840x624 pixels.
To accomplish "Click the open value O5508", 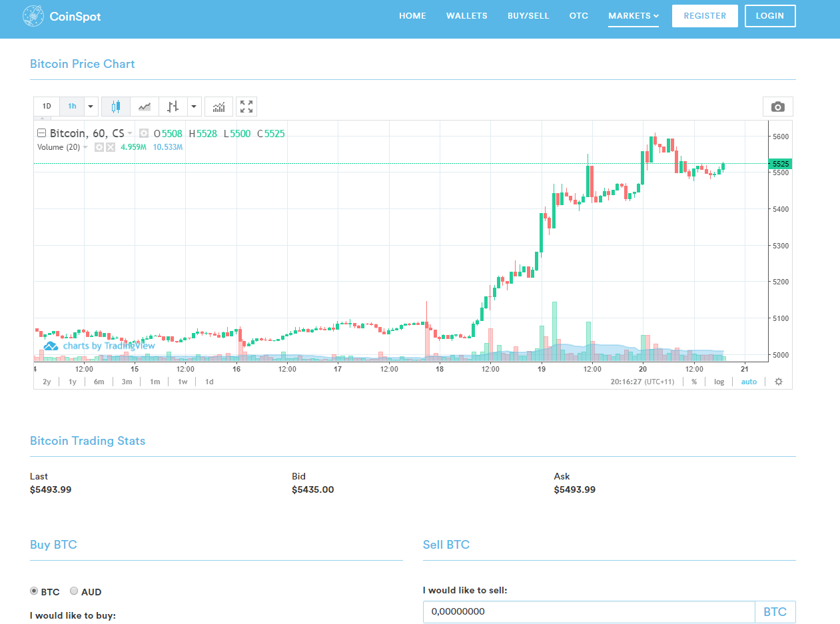I will click(168, 134).
